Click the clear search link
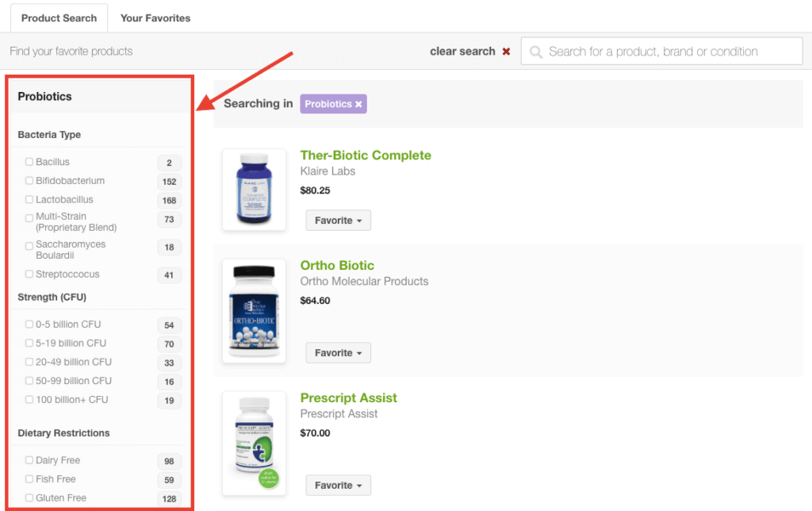The width and height of the screenshot is (812, 511). click(x=462, y=52)
